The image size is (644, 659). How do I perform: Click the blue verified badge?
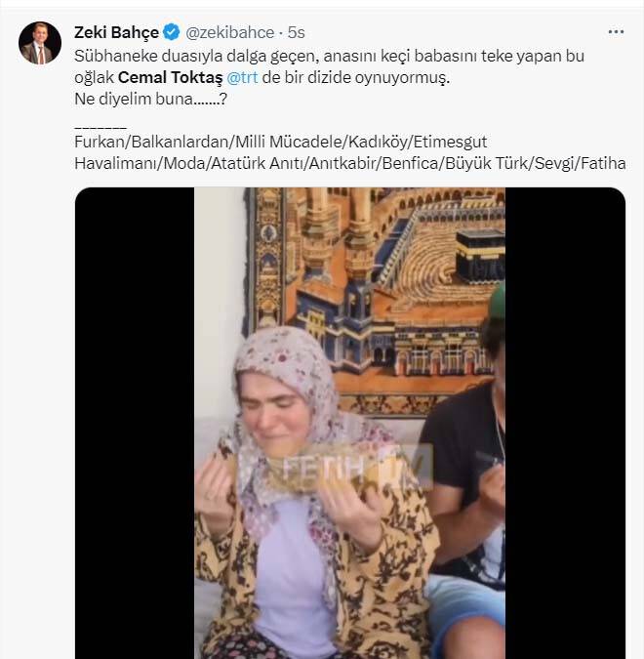tap(172, 32)
